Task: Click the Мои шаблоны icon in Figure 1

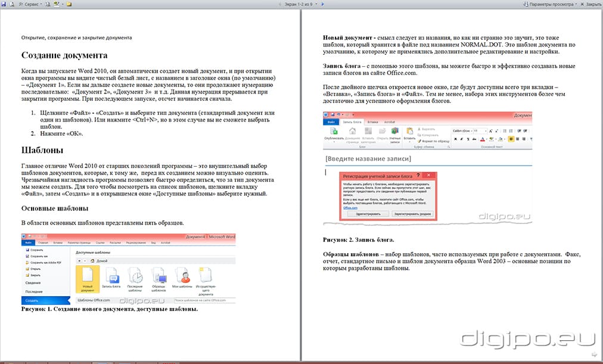Action: [x=184, y=277]
